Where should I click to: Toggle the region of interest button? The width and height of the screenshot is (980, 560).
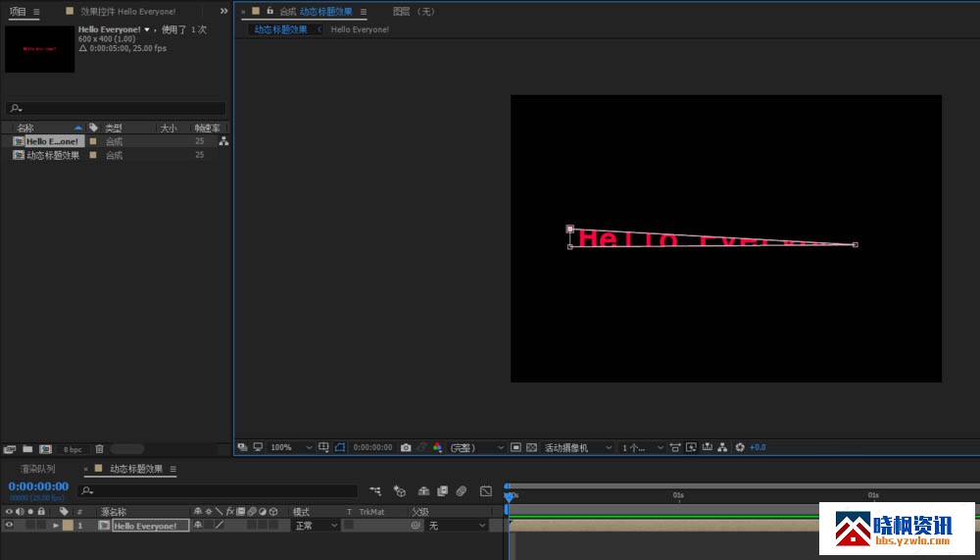(x=515, y=447)
